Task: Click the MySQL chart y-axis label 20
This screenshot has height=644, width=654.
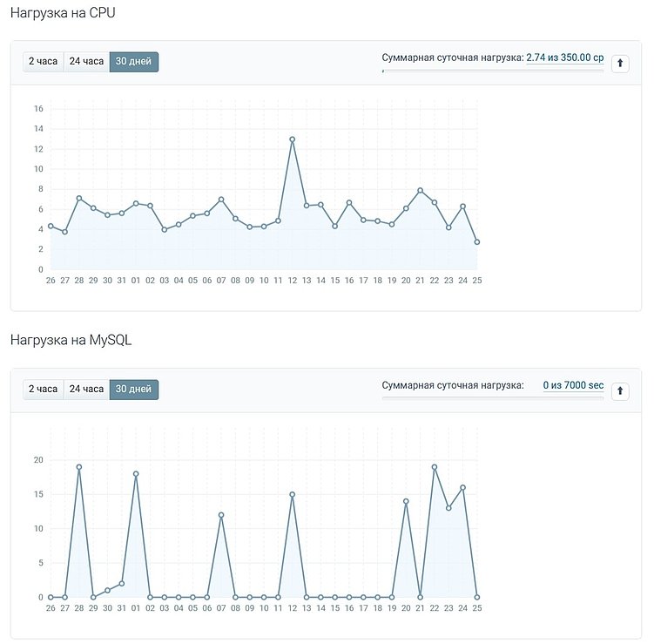Action: pyautogui.click(x=38, y=460)
